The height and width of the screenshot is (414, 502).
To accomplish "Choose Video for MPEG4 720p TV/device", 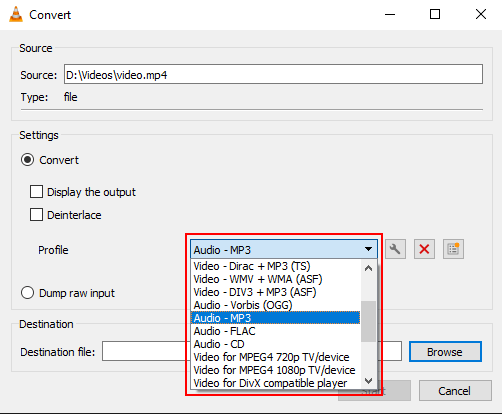I will point(275,357).
